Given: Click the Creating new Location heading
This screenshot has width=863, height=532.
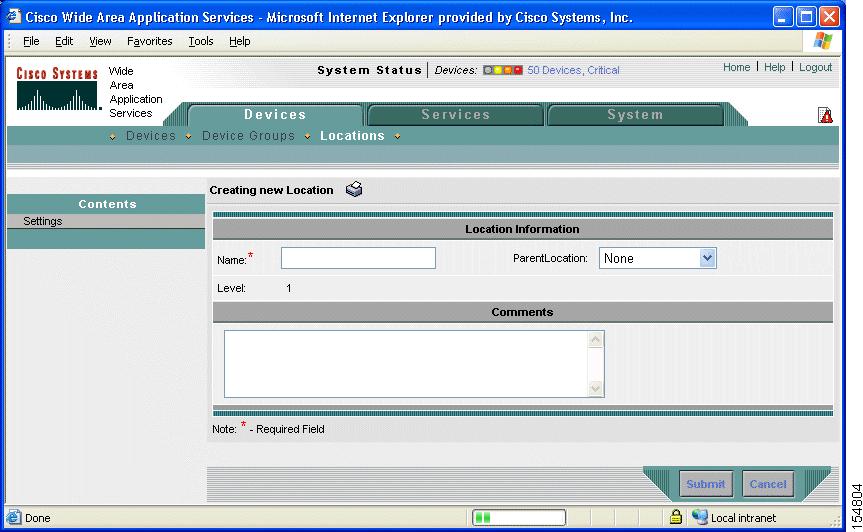Looking at the screenshot, I should pos(271,190).
